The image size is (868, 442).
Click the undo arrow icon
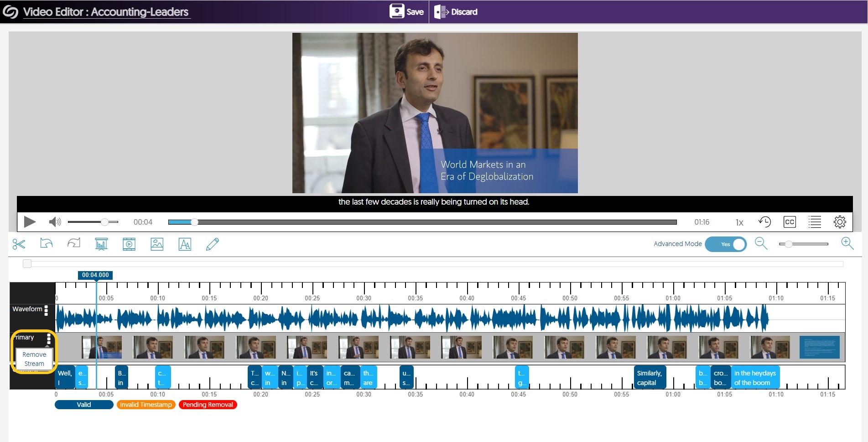(x=46, y=244)
